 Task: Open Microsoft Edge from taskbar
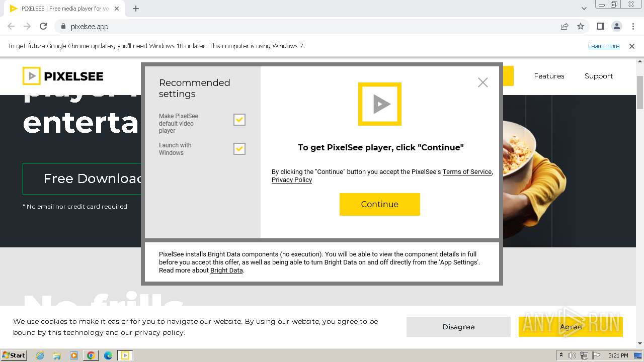click(108, 355)
